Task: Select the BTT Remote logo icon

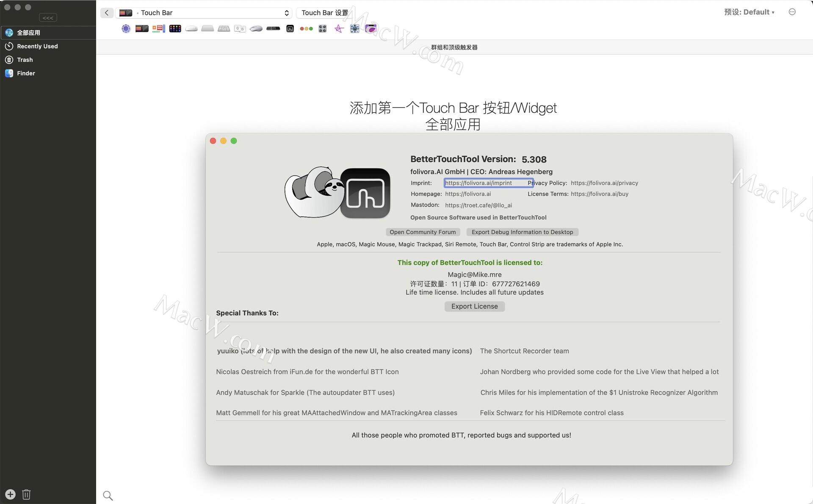Action: click(x=290, y=28)
